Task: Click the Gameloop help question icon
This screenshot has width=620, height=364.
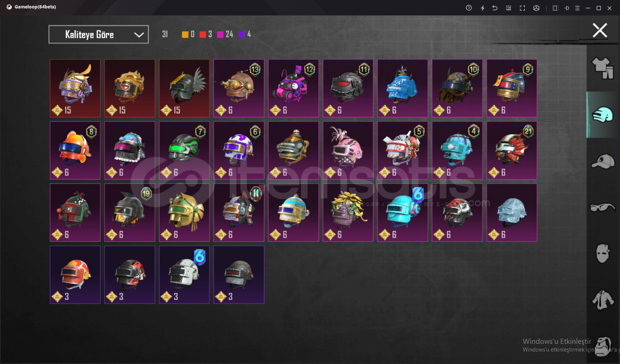Action: 469,8
